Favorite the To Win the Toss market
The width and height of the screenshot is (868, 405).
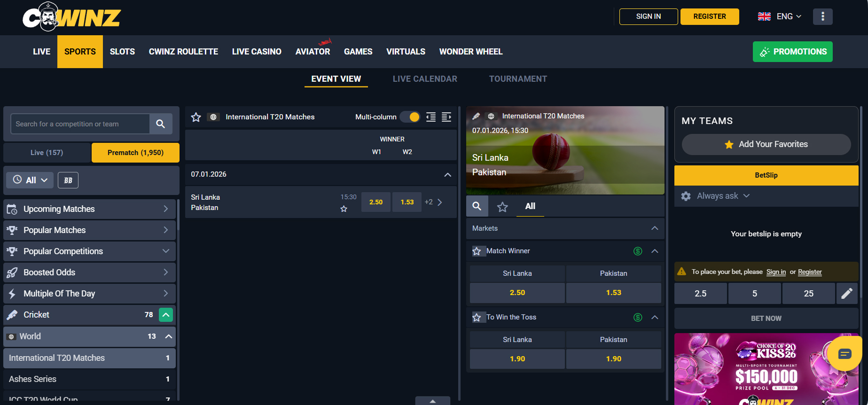pos(477,318)
